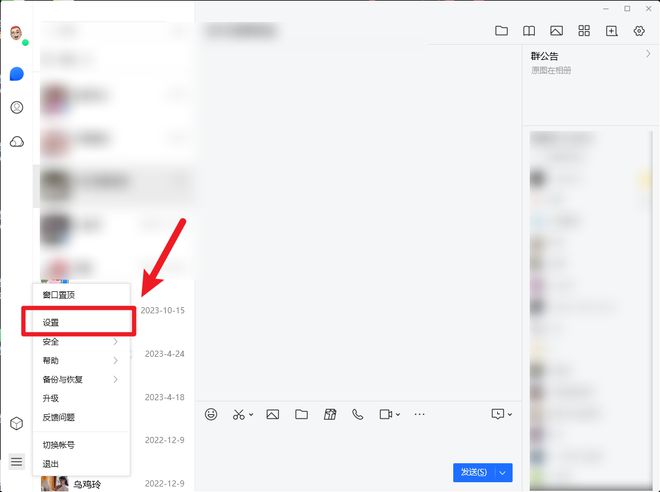Viewport: 660px width, 492px height.
Task: Open send options arrow beside 发送(S)
Action: pos(503,473)
